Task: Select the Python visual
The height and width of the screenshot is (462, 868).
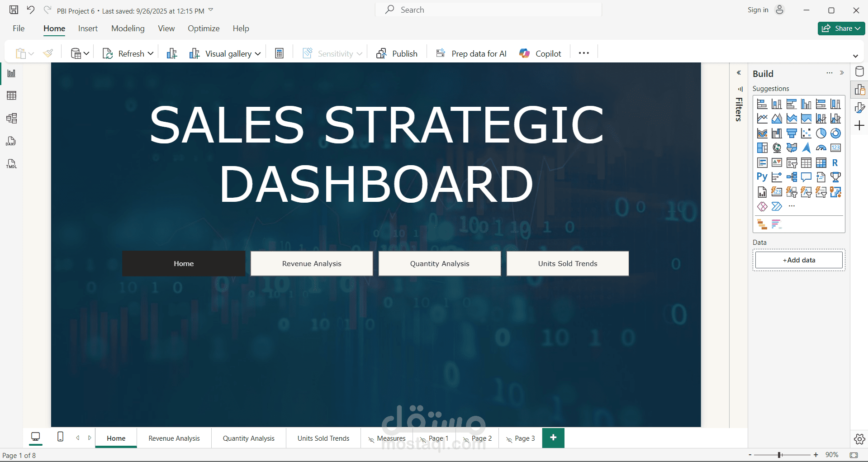Action: tap(762, 177)
